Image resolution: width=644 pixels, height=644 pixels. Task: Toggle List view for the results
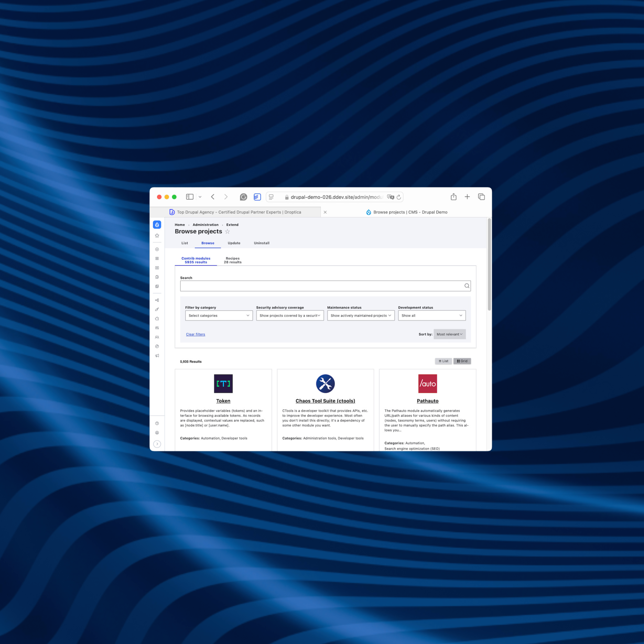(x=443, y=361)
